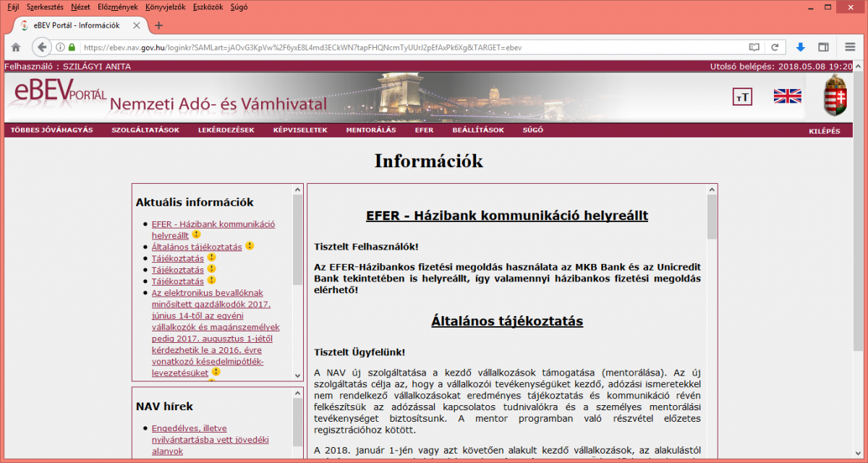Switch to English with the UK flag
Screen dimensions: 868x463
(787, 96)
